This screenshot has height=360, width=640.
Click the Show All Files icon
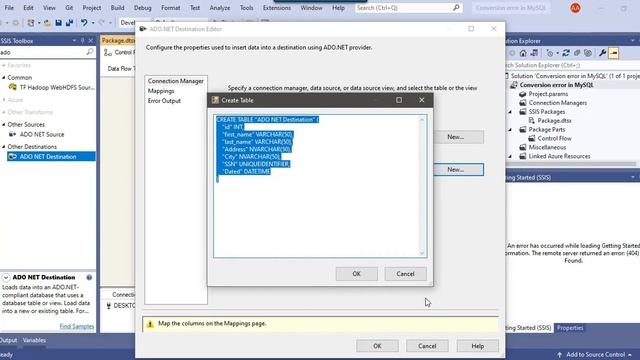click(588, 53)
